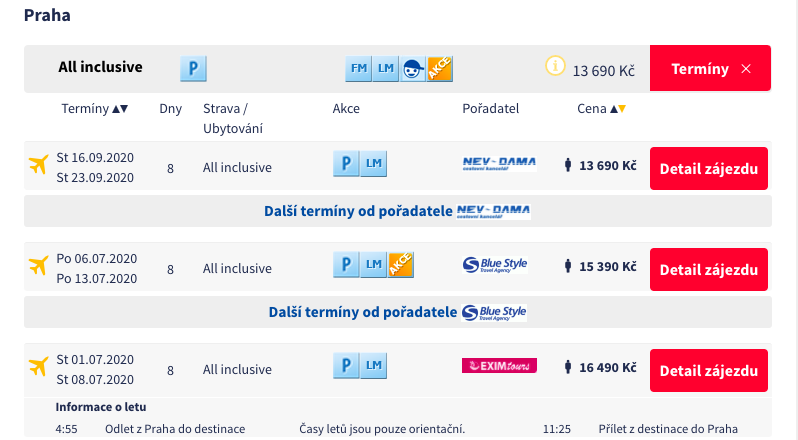Click the LM badge in Nev-Dama row
This screenshot has height=440, width=798.
[x=374, y=165]
